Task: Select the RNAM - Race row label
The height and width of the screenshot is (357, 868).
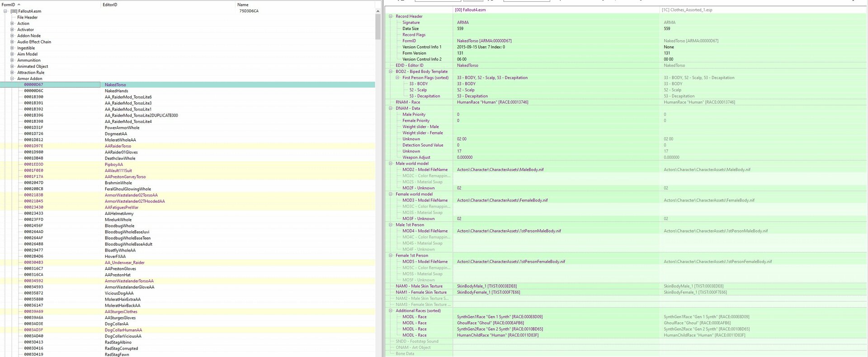Action: [408, 102]
